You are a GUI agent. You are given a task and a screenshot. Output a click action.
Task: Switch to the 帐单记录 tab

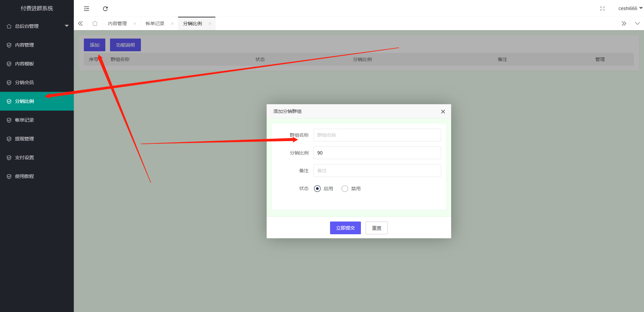coord(155,23)
